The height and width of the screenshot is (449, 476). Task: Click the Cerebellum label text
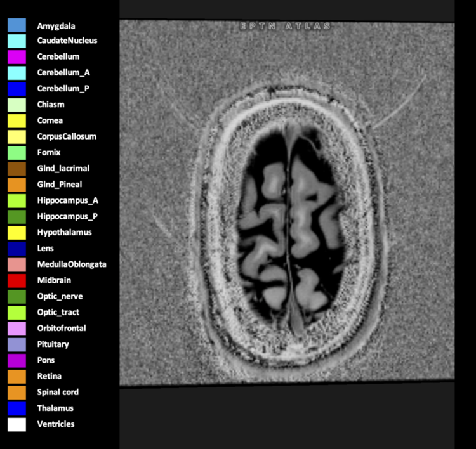coord(58,56)
